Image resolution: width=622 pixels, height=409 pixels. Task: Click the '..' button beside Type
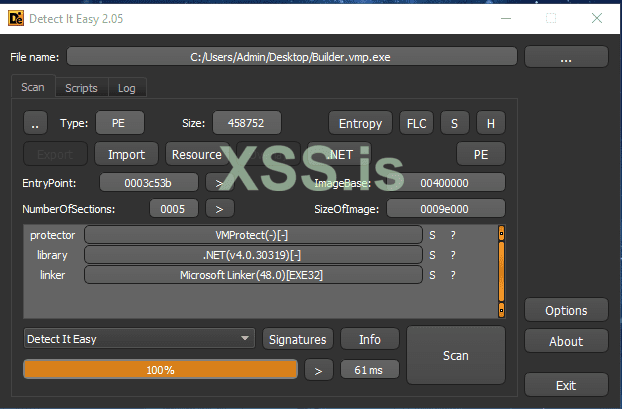pyautogui.click(x=35, y=123)
